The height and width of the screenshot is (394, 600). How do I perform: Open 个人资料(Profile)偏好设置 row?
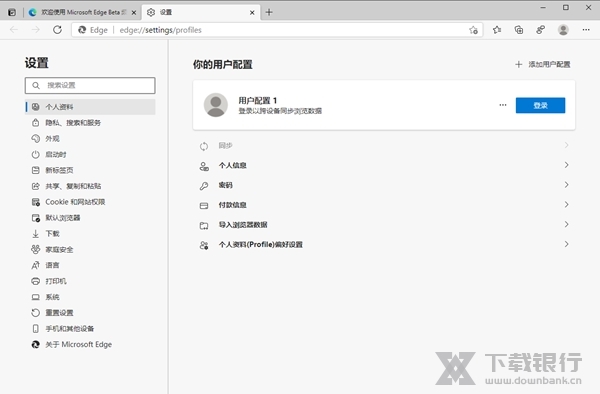384,245
